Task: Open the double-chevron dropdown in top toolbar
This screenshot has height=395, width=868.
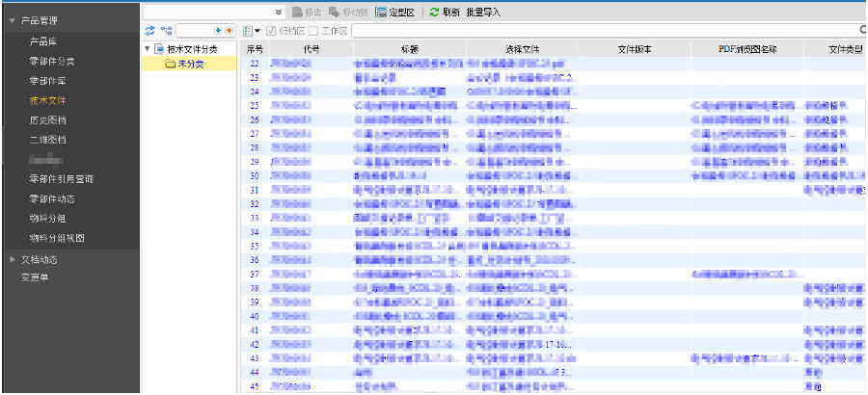Action: [x=280, y=13]
